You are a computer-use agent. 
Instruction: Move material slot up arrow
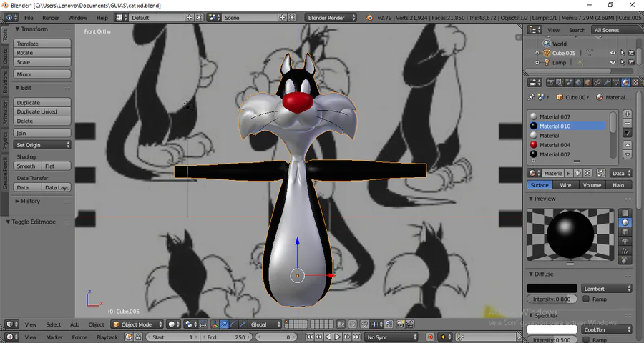coord(627,145)
